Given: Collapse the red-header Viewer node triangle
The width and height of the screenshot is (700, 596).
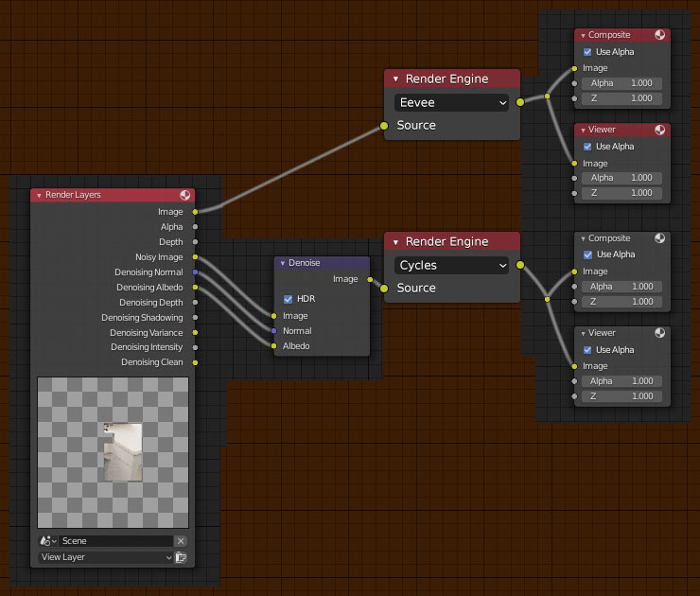Looking at the screenshot, I should pos(583,130).
